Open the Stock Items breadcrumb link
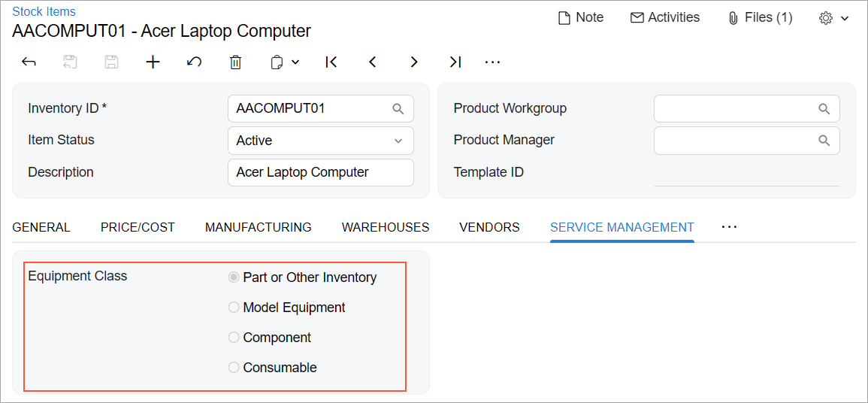The height and width of the screenshot is (403, 868). pyautogui.click(x=44, y=12)
